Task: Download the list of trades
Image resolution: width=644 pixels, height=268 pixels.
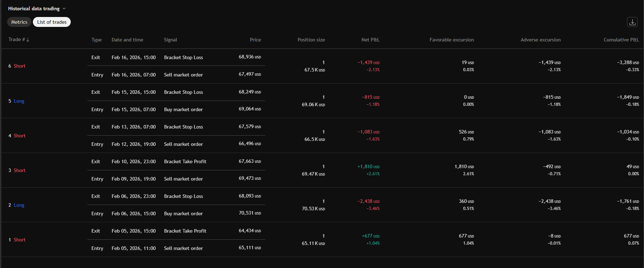Action: (x=632, y=22)
